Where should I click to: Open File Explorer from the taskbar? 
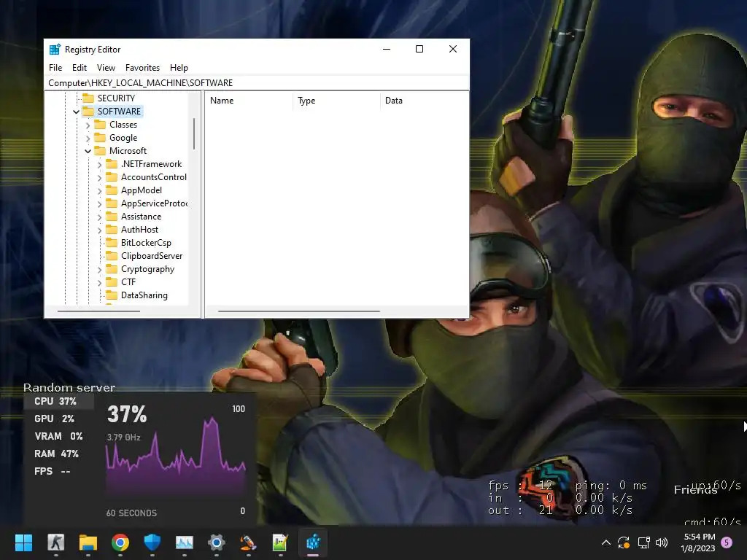point(88,542)
